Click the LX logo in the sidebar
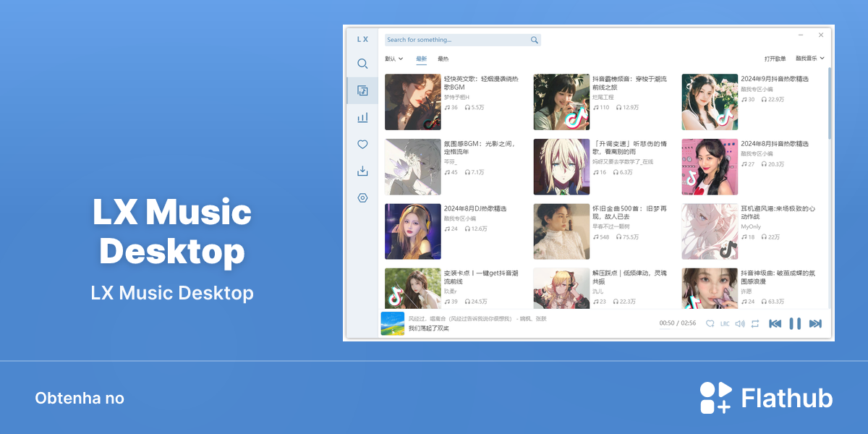Viewport: 868px width, 434px height. click(362, 40)
